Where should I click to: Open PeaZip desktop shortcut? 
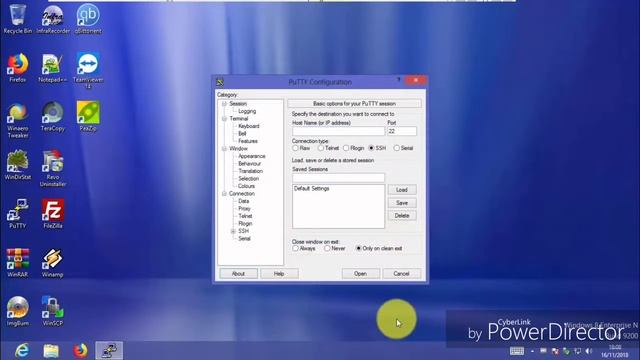pyautogui.click(x=88, y=116)
